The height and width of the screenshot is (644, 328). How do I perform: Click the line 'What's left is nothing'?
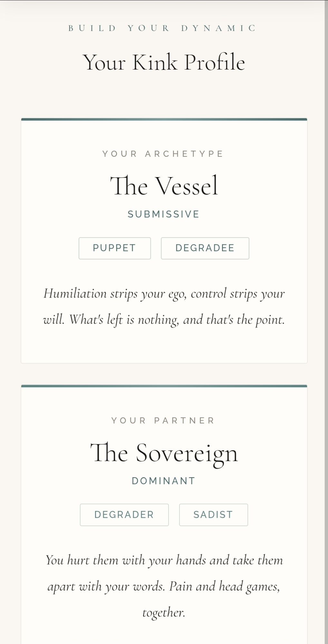(x=164, y=320)
